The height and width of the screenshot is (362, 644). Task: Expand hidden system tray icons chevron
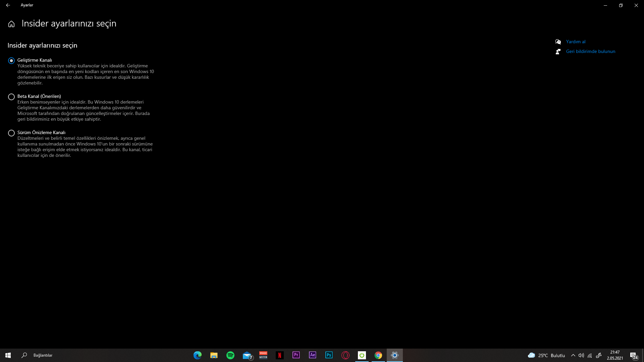coord(573,355)
